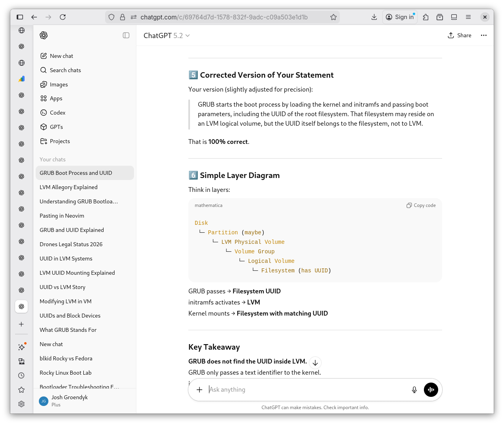Viewport: 504px width, 425px height.
Task: Click the Ask anything input field
Action: (x=305, y=390)
